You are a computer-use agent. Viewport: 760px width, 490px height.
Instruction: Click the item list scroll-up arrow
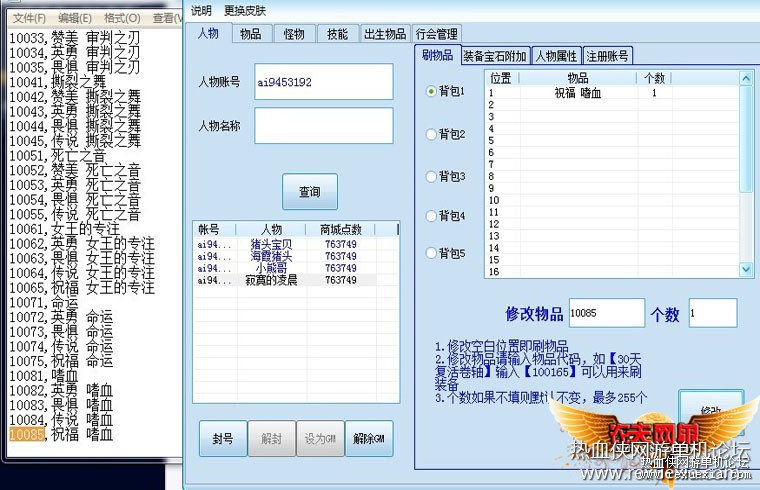745,78
